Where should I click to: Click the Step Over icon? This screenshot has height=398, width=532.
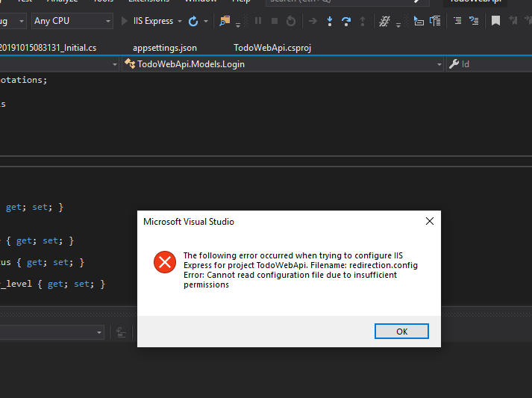[x=346, y=21]
